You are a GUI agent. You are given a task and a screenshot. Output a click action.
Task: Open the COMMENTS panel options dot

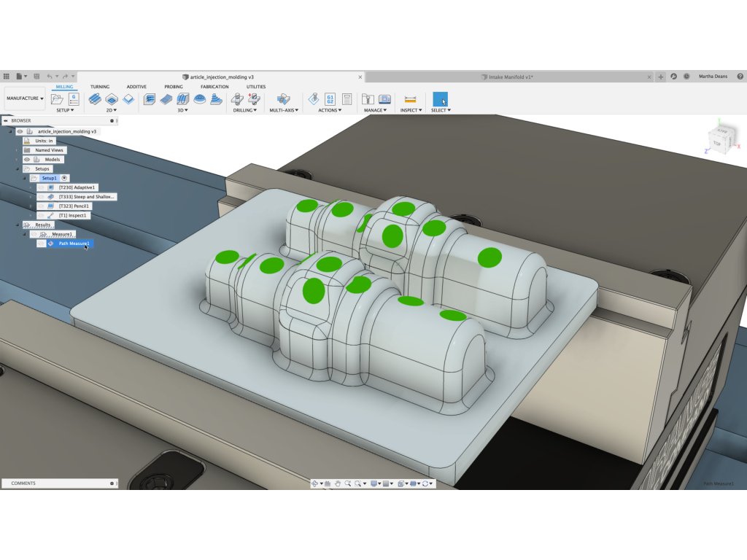(112, 483)
